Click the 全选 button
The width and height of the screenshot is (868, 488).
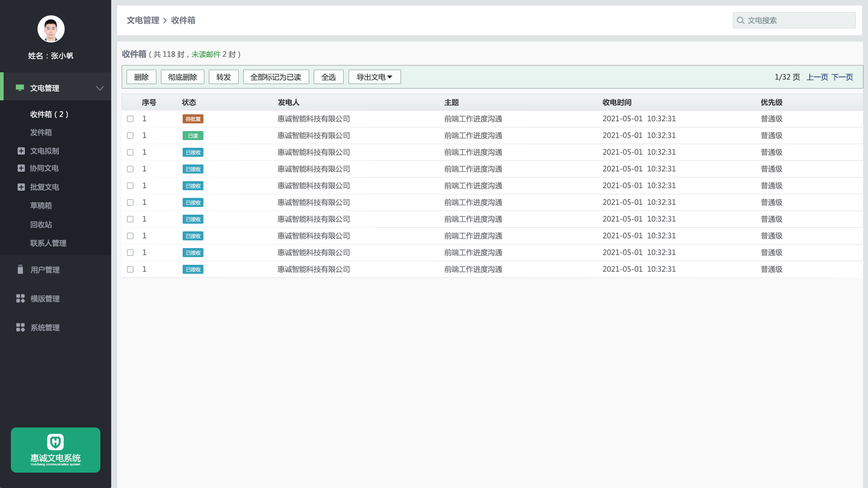pos(329,77)
